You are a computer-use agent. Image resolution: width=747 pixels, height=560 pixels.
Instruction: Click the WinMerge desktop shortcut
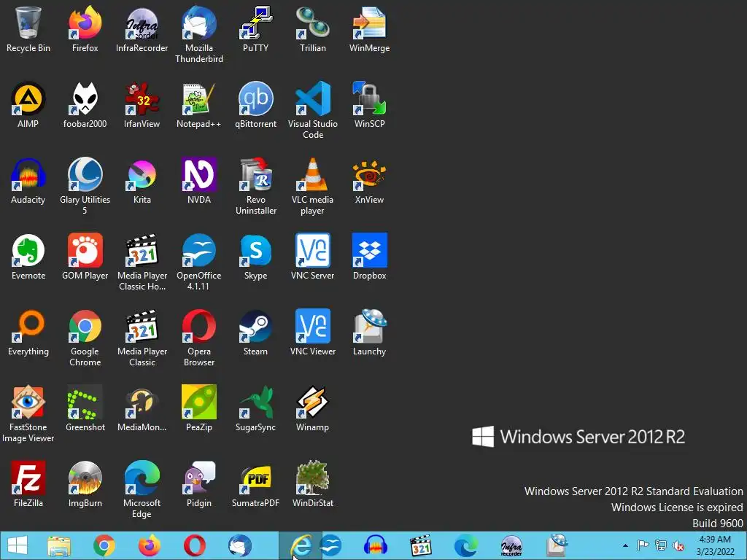point(369,29)
